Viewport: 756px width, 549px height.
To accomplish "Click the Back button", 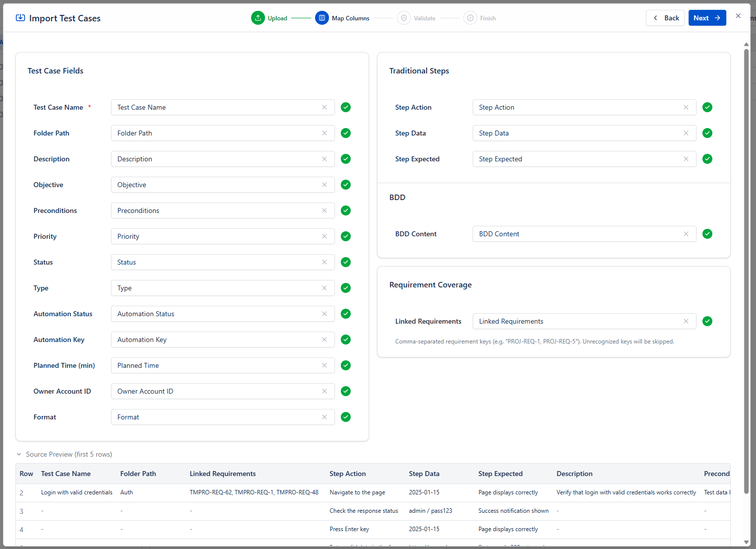I will (x=665, y=18).
